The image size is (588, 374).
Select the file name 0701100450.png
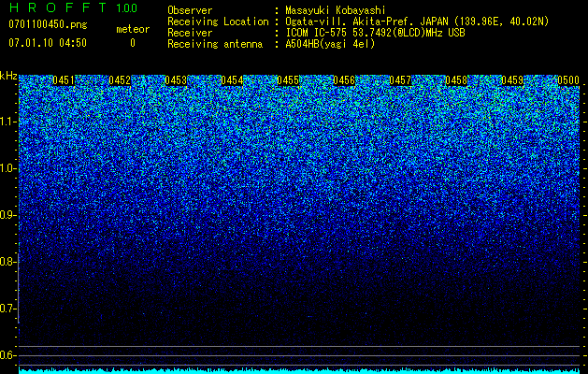tap(48, 25)
